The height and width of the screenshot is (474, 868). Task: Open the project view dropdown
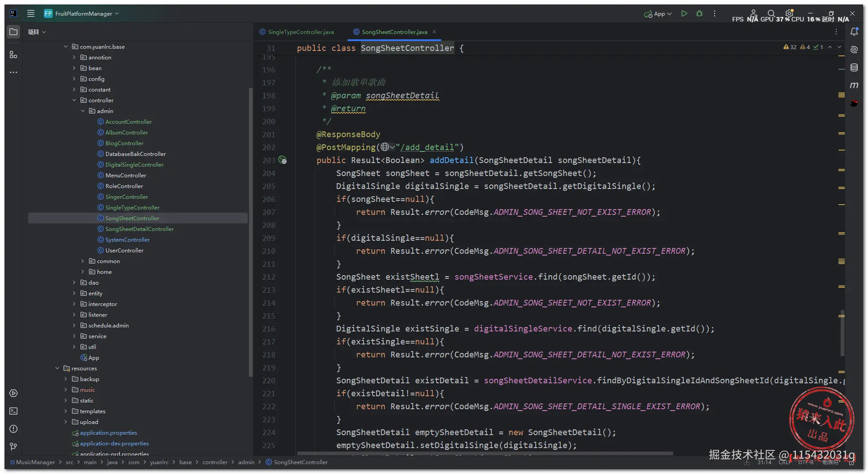(x=37, y=32)
